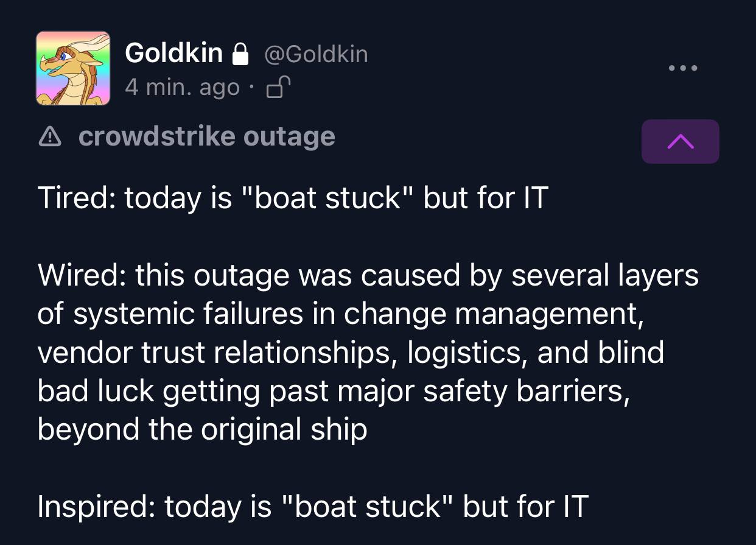Open Goldkin's dragon avatar picture
The width and height of the screenshot is (756, 545).
point(72,68)
